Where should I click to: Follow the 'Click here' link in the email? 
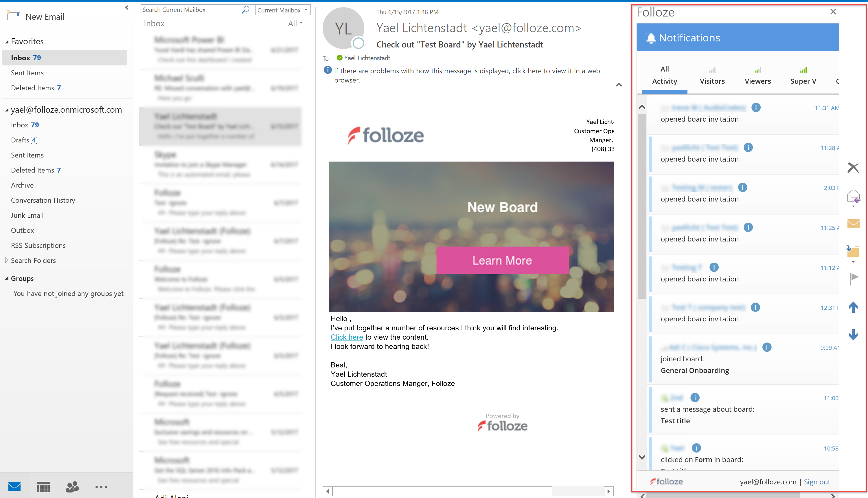pyautogui.click(x=347, y=337)
